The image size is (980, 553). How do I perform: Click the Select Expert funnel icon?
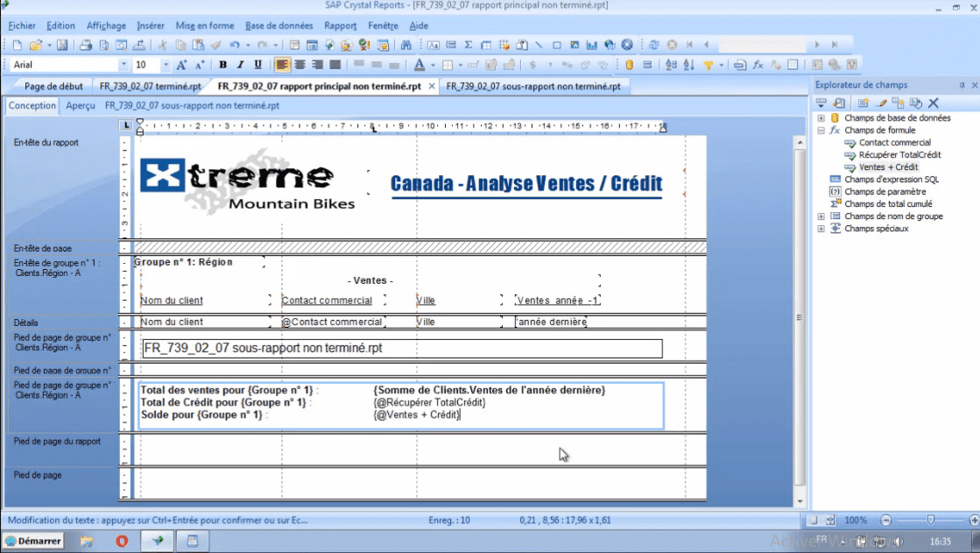point(708,65)
